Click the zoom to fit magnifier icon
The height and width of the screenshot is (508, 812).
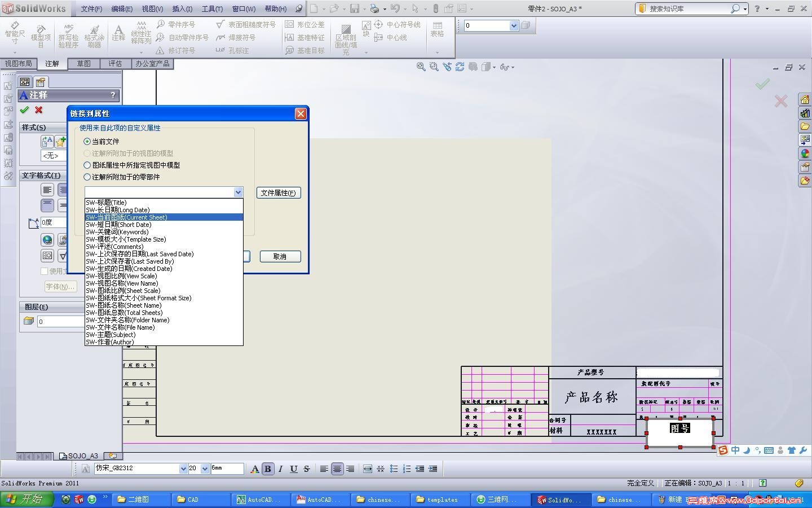point(421,67)
